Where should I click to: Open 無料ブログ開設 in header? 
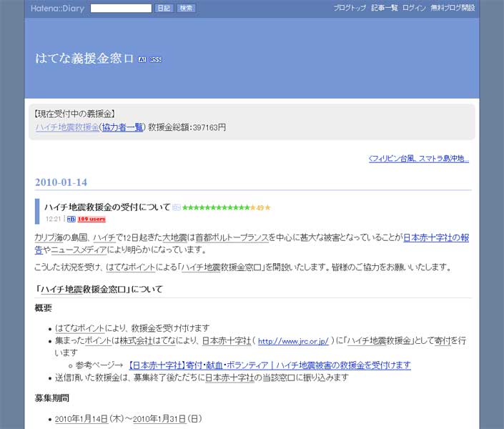(453, 8)
